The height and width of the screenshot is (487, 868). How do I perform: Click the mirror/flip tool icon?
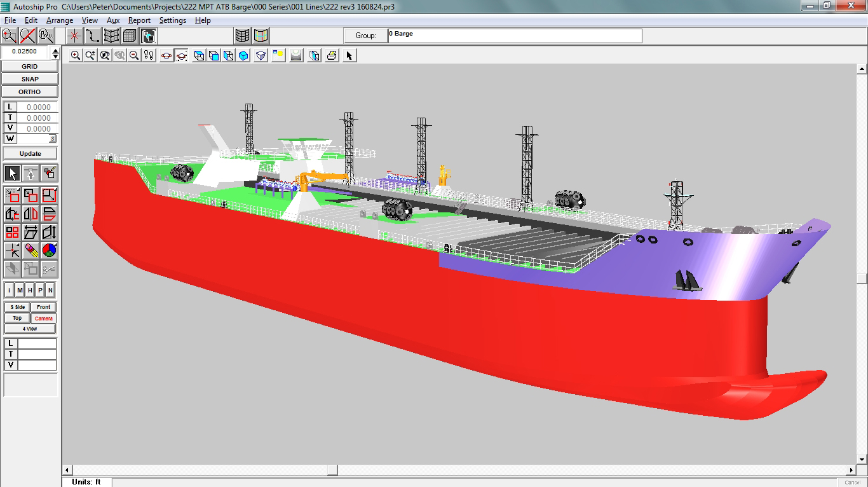click(x=31, y=214)
